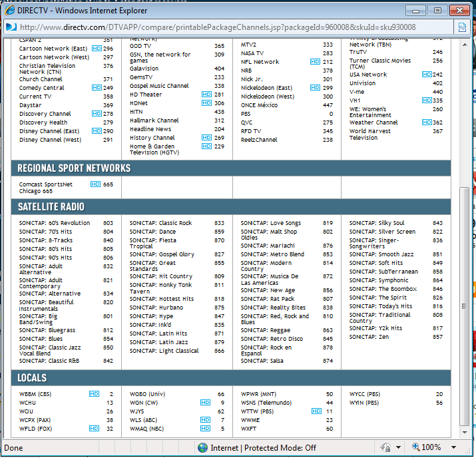Click HD badge next to WLS (ABC)
Image resolution: width=476 pixels, height=458 pixels.
(205, 419)
